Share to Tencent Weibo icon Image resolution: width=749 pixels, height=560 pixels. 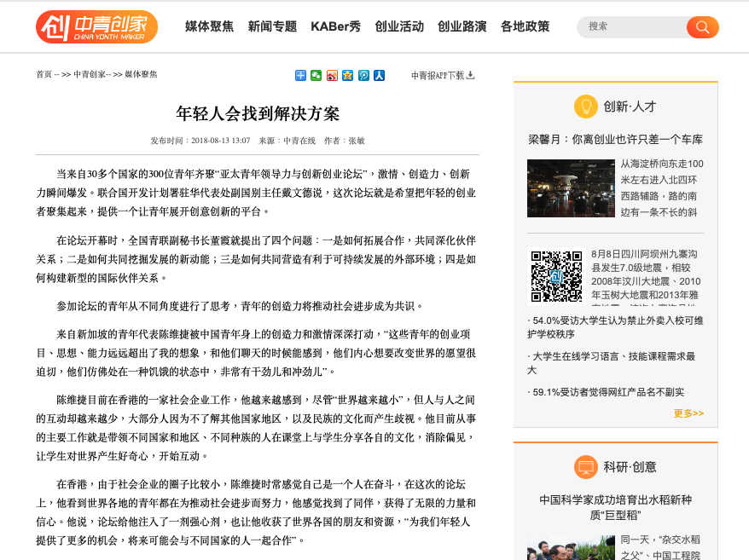click(363, 75)
